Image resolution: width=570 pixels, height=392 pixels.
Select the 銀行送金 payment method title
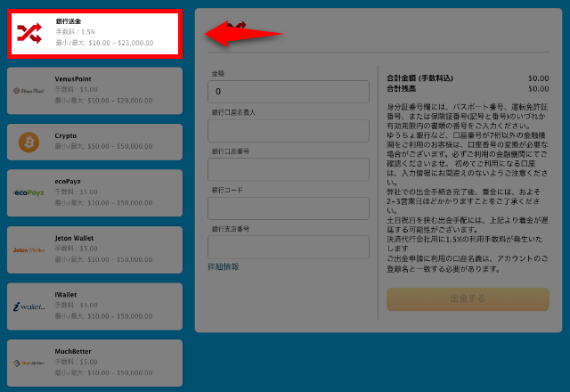tap(67, 20)
